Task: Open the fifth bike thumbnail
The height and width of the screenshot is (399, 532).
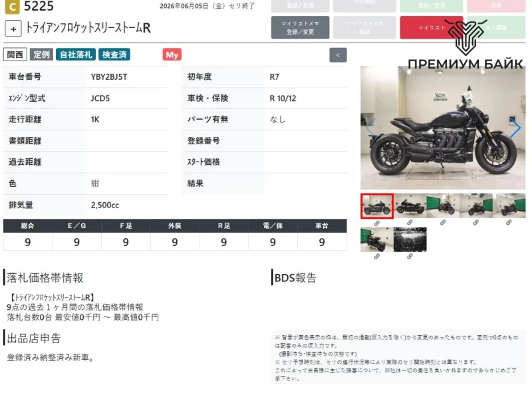Action: 509,205
